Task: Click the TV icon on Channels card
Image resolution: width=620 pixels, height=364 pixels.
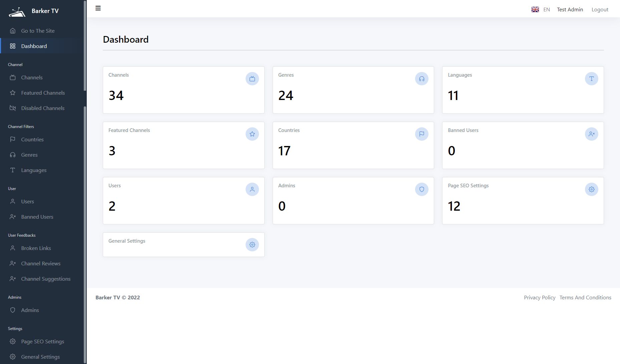Action: click(x=252, y=79)
